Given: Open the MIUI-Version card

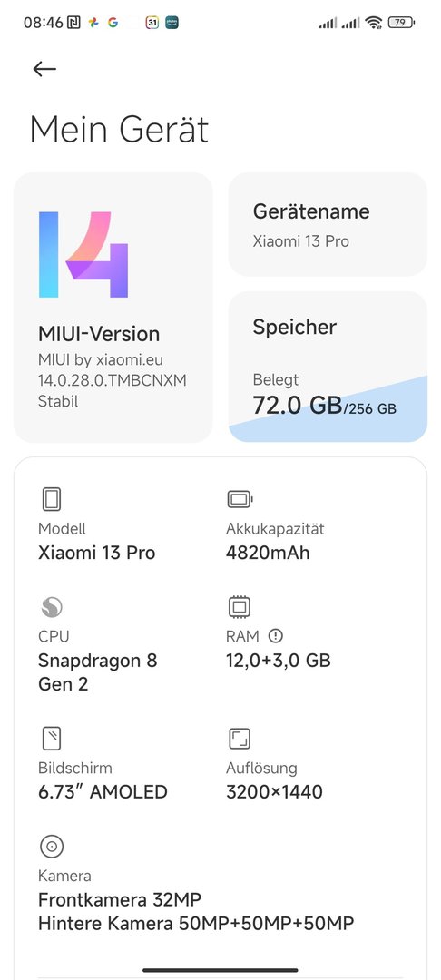Looking at the screenshot, I should tap(113, 308).
